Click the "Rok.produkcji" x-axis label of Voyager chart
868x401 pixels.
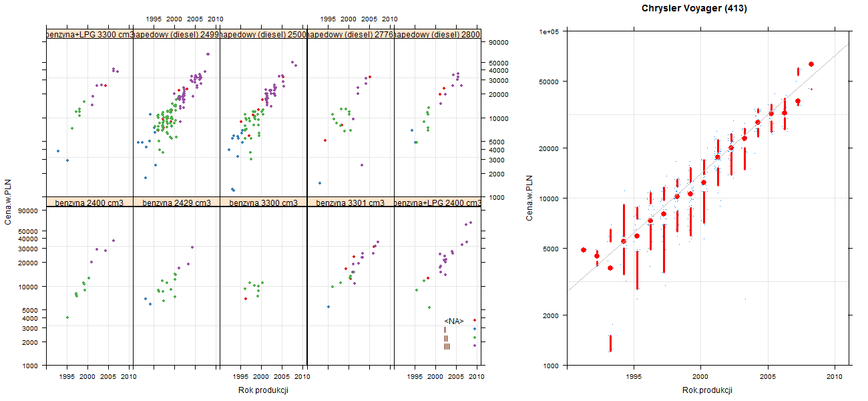click(708, 390)
